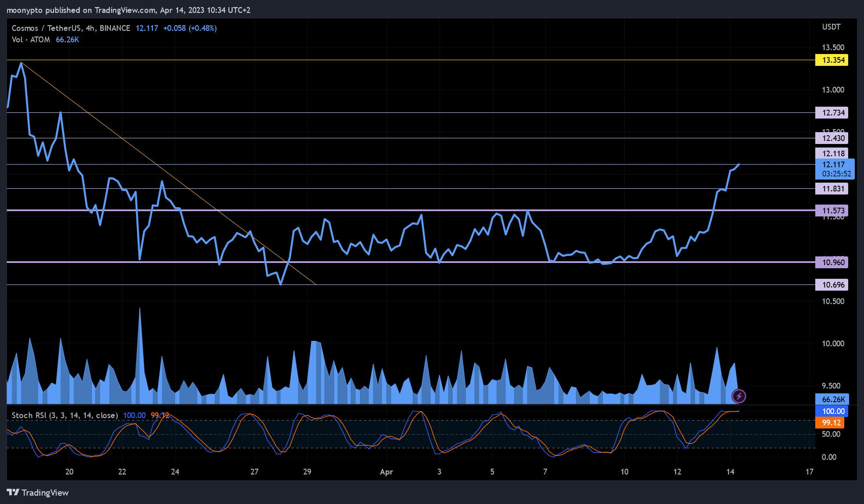Click the 13.500 price axis tick
Viewport: 864px width, 504px height.
point(833,47)
